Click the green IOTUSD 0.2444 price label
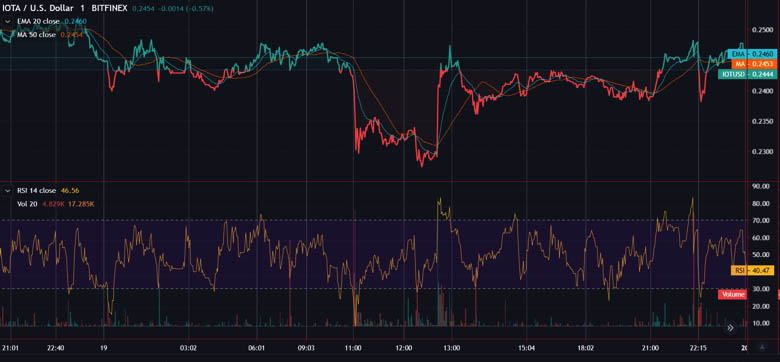This screenshot has width=780, height=362. [x=746, y=74]
